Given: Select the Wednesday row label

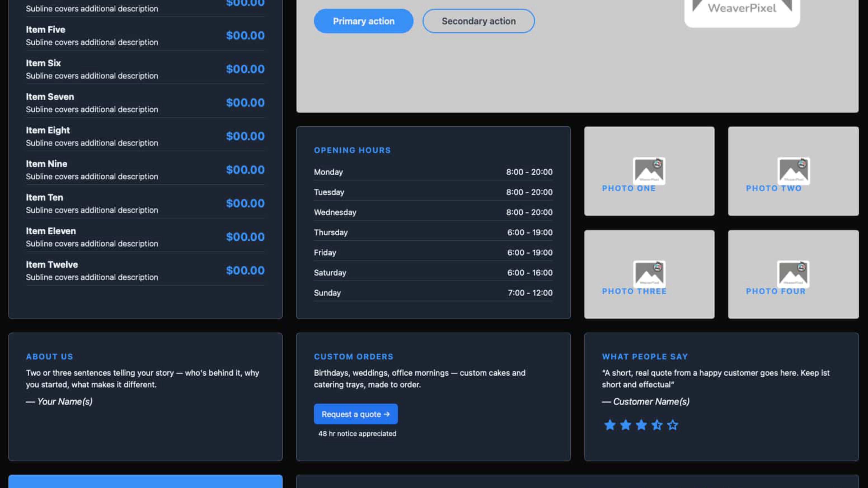Looking at the screenshot, I should 335,213.
